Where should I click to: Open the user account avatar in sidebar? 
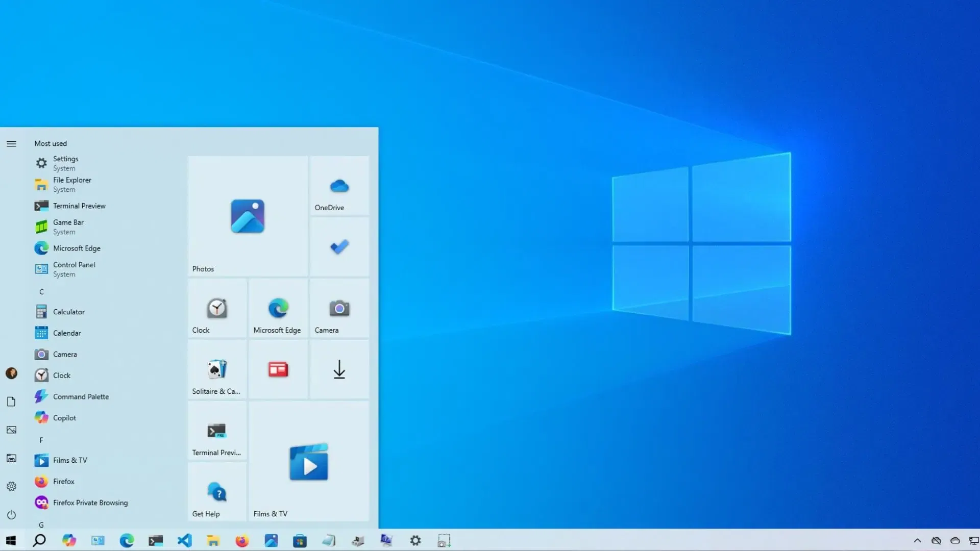point(11,373)
